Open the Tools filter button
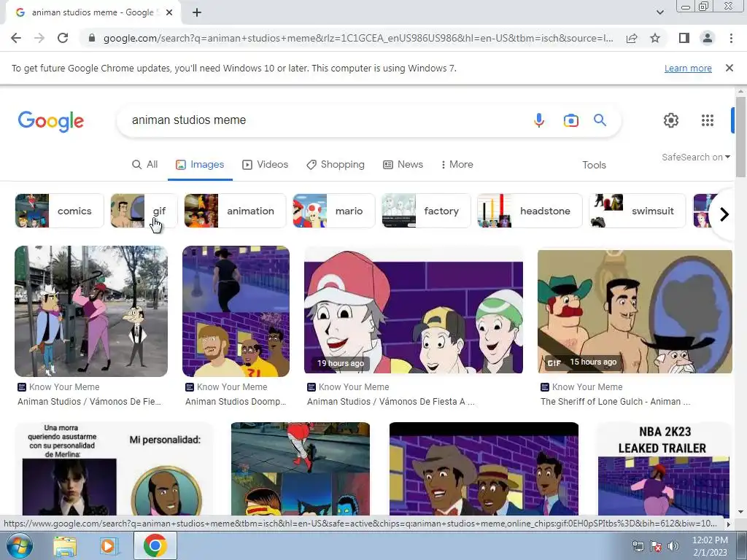747x560 pixels. (x=594, y=165)
